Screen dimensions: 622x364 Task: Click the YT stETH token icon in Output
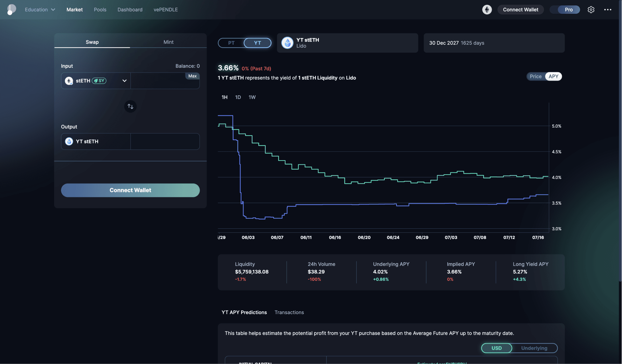pyautogui.click(x=69, y=141)
